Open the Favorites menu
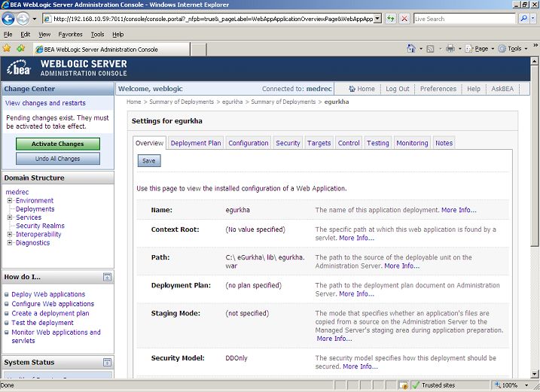This screenshot has width=540, height=392. (x=70, y=35)
